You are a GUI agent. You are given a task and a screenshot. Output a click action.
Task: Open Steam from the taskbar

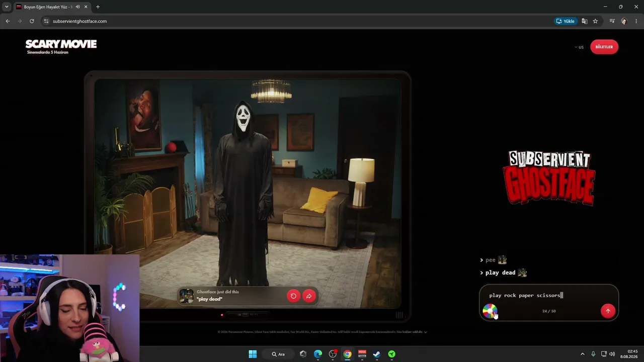(376, 354)
